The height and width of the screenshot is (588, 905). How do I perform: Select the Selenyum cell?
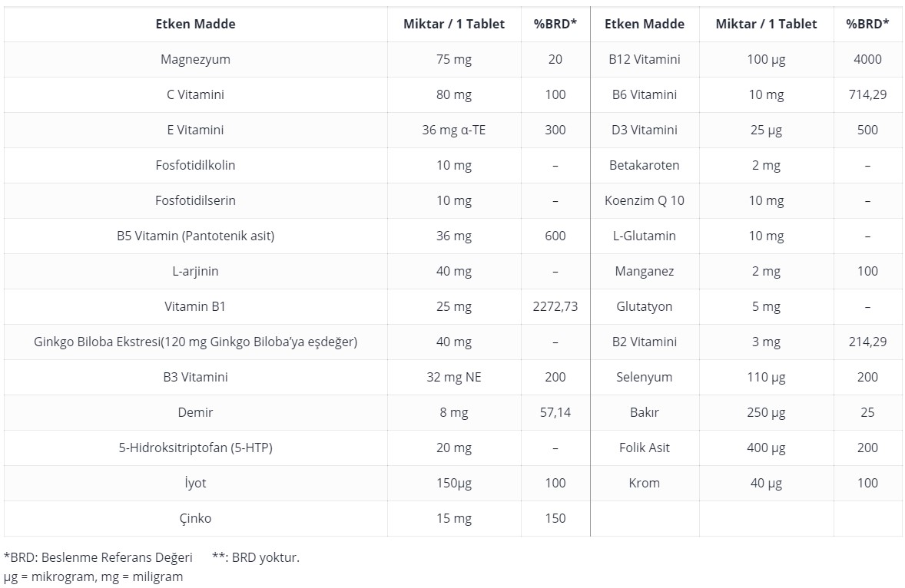point(644,377)
